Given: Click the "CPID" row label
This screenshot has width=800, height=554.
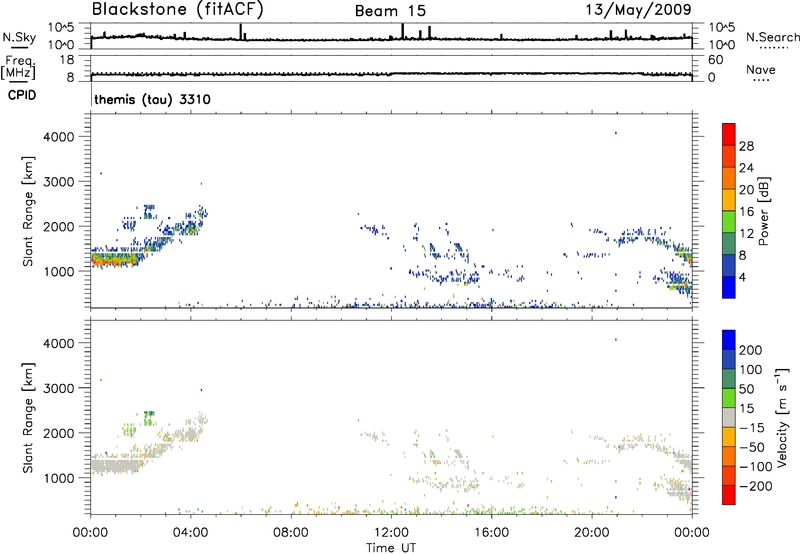Looking at the screenshot, I should click(x=21, y=95).
